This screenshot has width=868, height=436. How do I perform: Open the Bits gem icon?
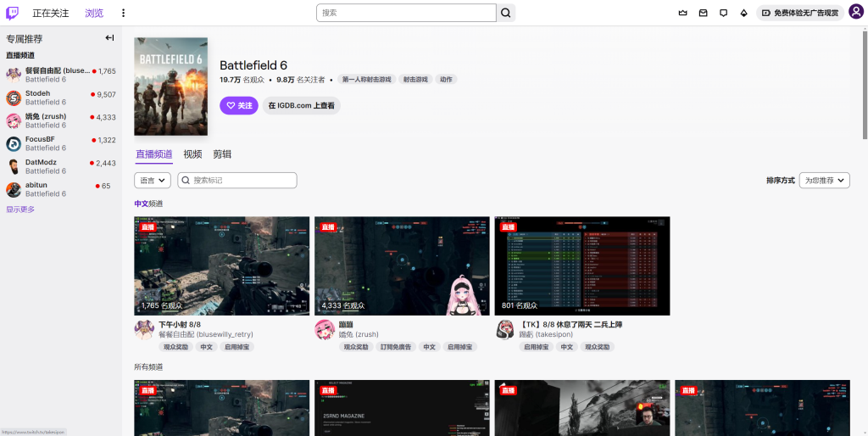[x=744, y=13]
